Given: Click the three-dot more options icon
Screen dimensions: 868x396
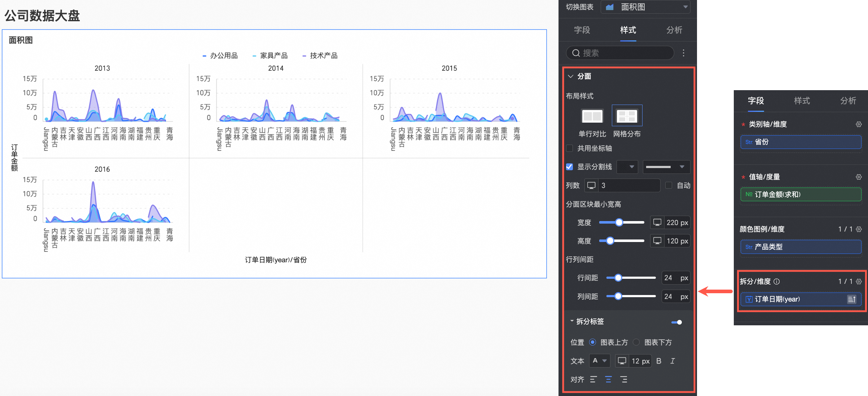Looking at the screenshot, I should [683, 53].
